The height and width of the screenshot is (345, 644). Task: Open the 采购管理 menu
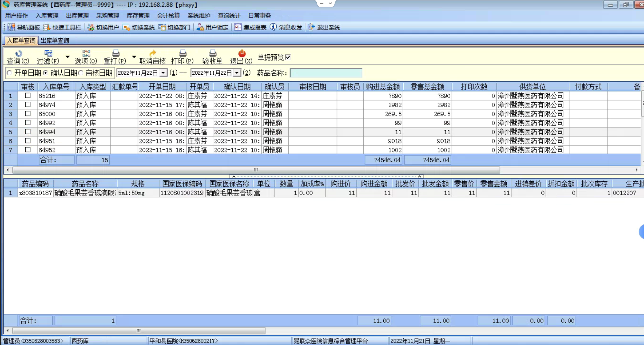[x=108, y=15]
